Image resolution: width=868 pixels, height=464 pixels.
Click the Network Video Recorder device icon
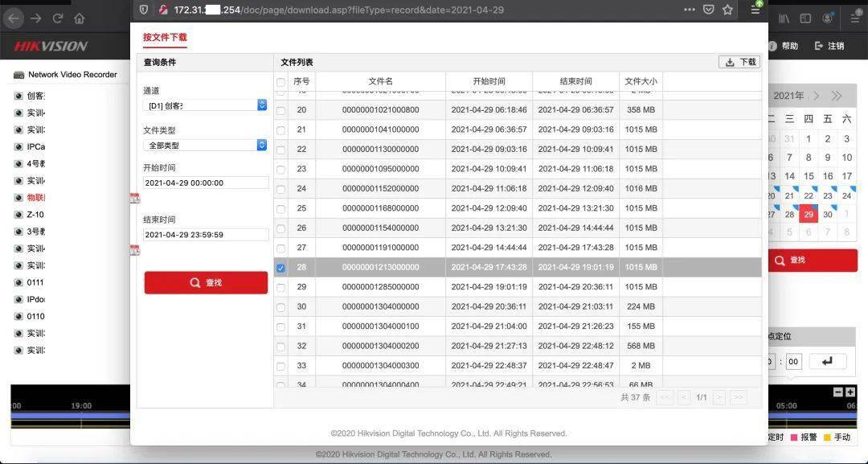18,75
